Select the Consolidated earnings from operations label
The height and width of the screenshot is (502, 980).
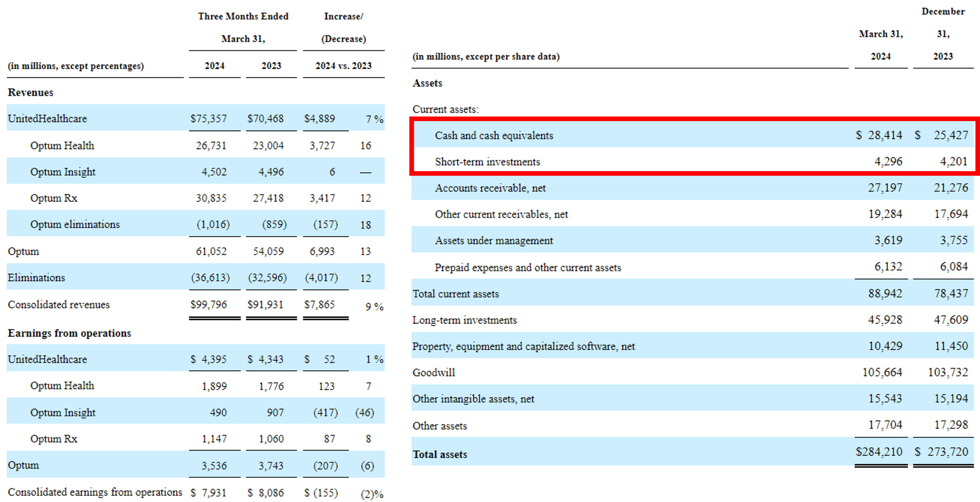tap(95, 492)
